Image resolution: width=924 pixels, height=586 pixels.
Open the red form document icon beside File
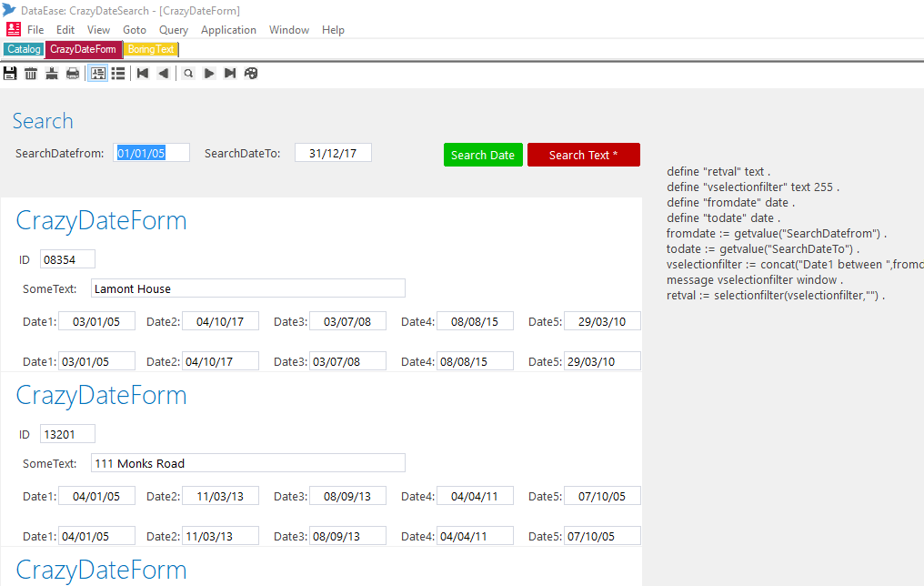pyautogui.click(x=13, y=29)
